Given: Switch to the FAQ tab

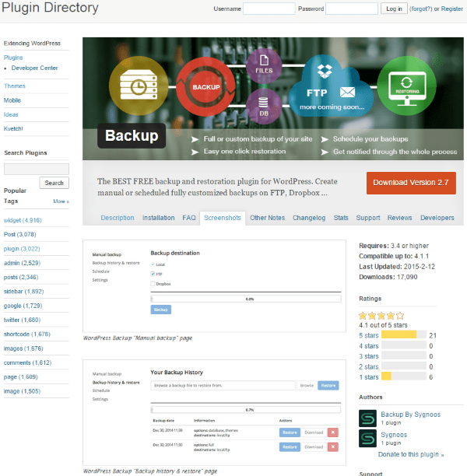Looking at the screenshot, I should tap(189, 218).
